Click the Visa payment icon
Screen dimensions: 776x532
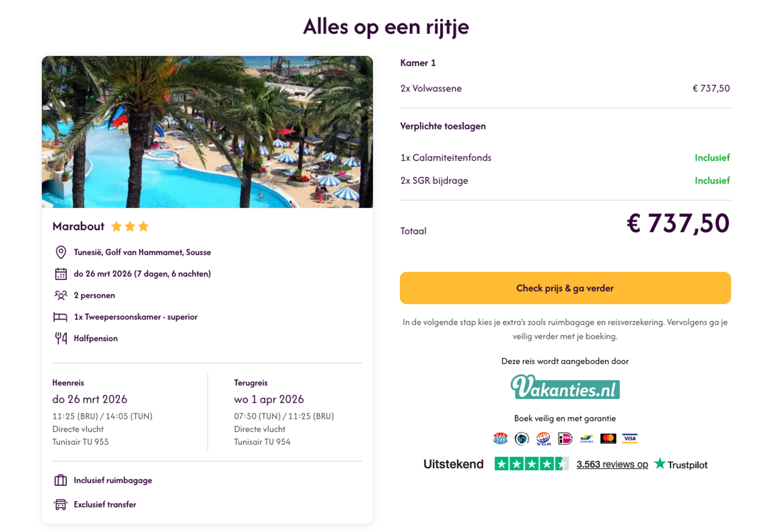point(630,438)
